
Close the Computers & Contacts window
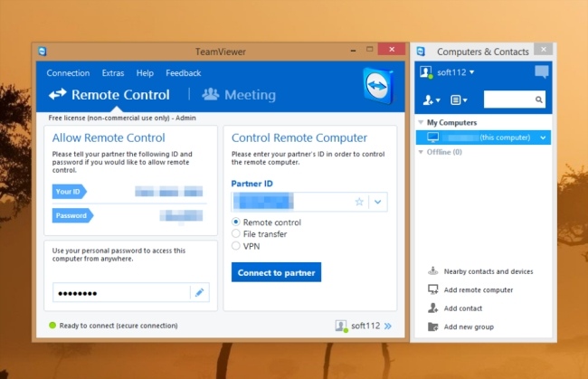coord(544,49)
